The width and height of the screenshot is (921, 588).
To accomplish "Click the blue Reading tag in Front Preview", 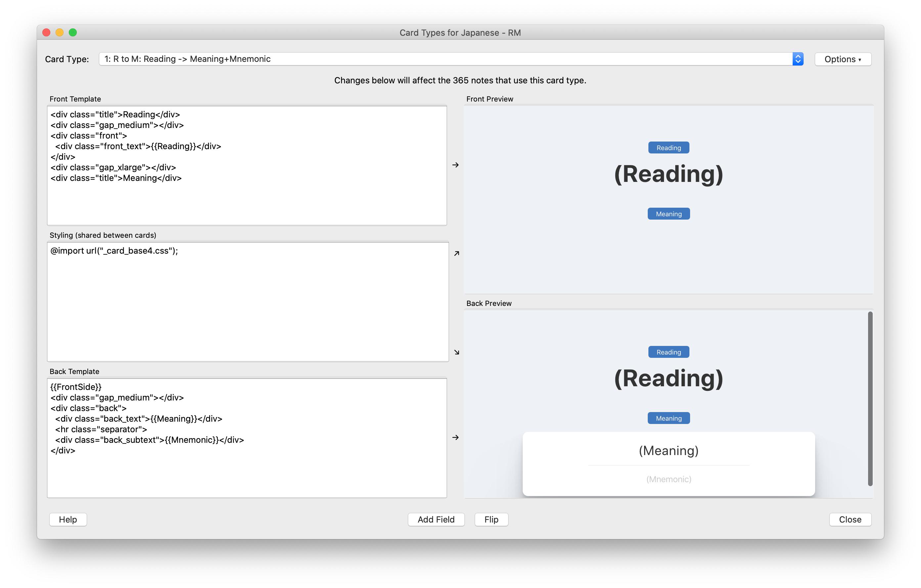I will [x=668, y=147].
